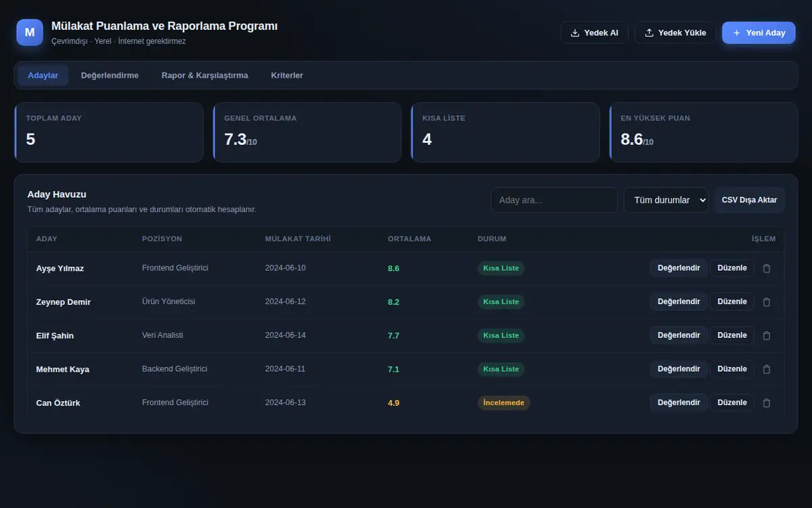
Task: Click the İncelemede status badge
Action: [504, 403]
